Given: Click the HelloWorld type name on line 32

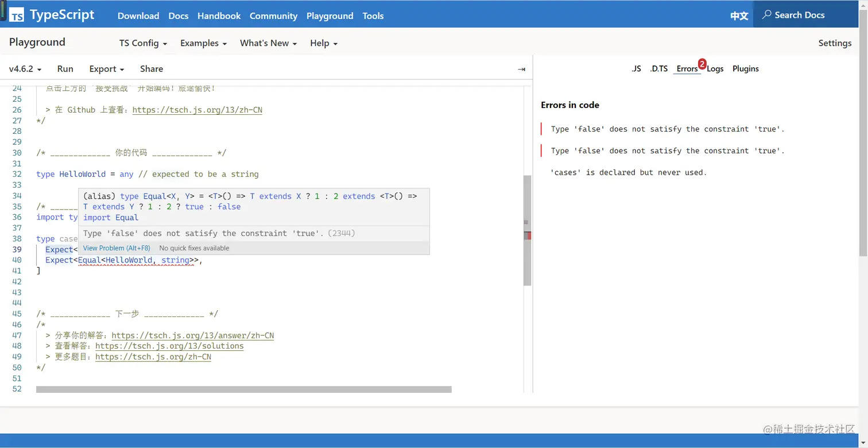Looking at the screenshot, I should pos(83,174).
